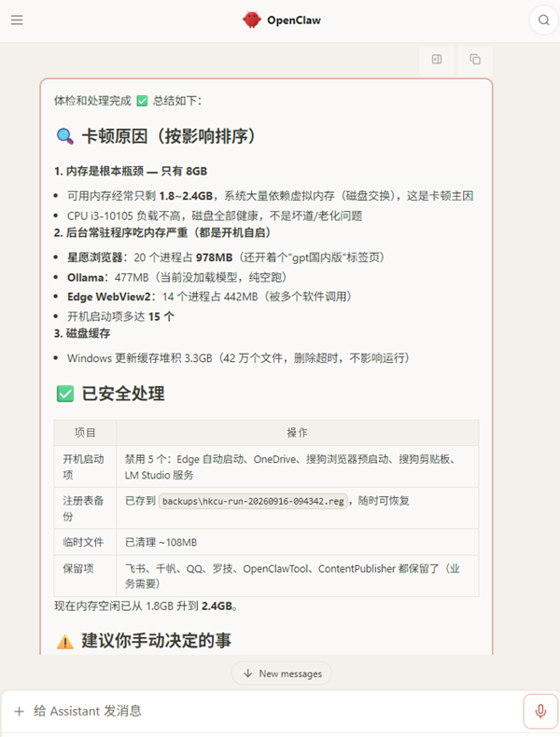Click the 临时文件 table cell
The height and width of the screenshot is (737, 560).
coord(85,542)
